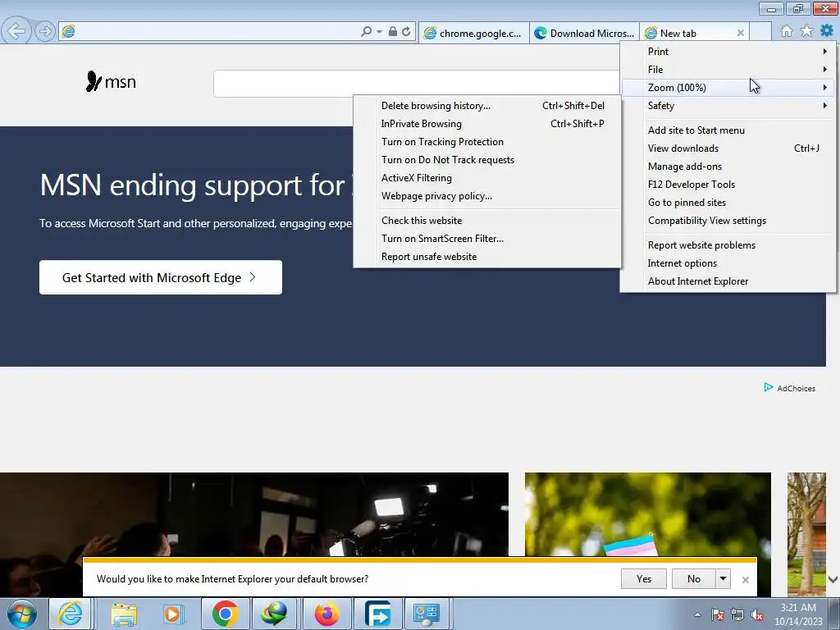The image size is (840, 630).
Task: Click the Tools gear icon
Action: click(827, 31)
